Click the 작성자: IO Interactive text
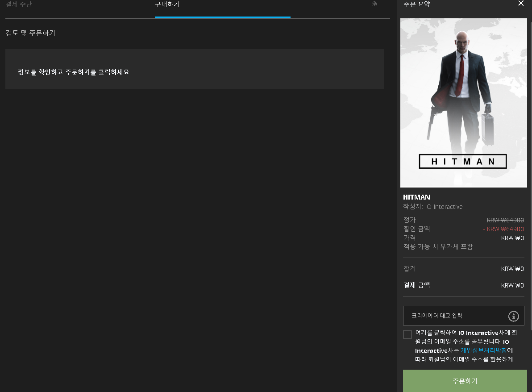The height and width of the screenshot is (392, 532). [432, 207]
